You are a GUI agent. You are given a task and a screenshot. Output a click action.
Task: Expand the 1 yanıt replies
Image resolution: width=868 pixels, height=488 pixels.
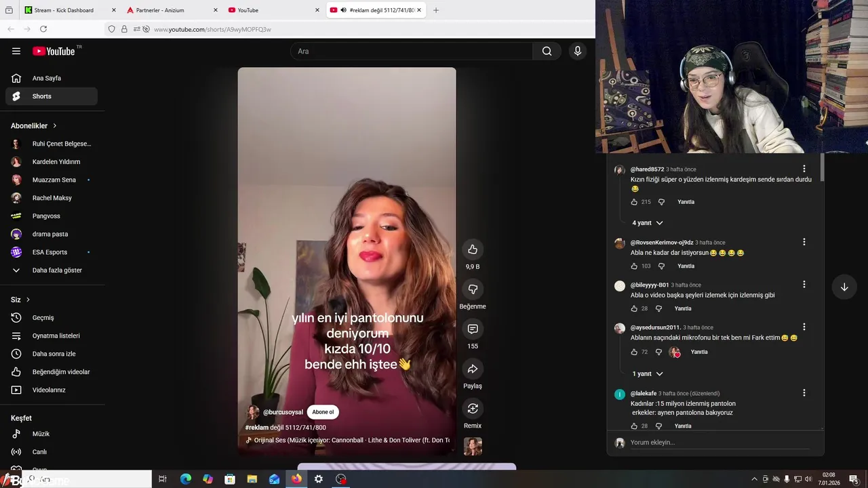click(648, 374)
